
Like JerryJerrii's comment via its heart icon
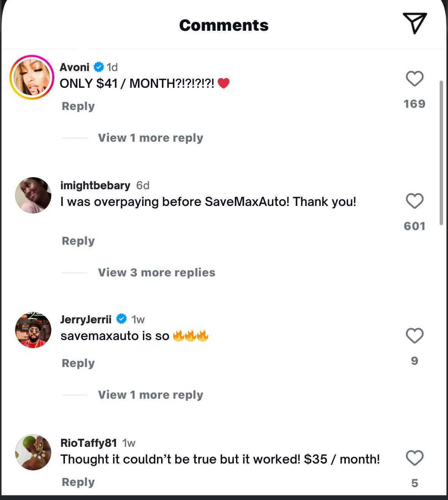pyautogui.click(x=414, y=335)
